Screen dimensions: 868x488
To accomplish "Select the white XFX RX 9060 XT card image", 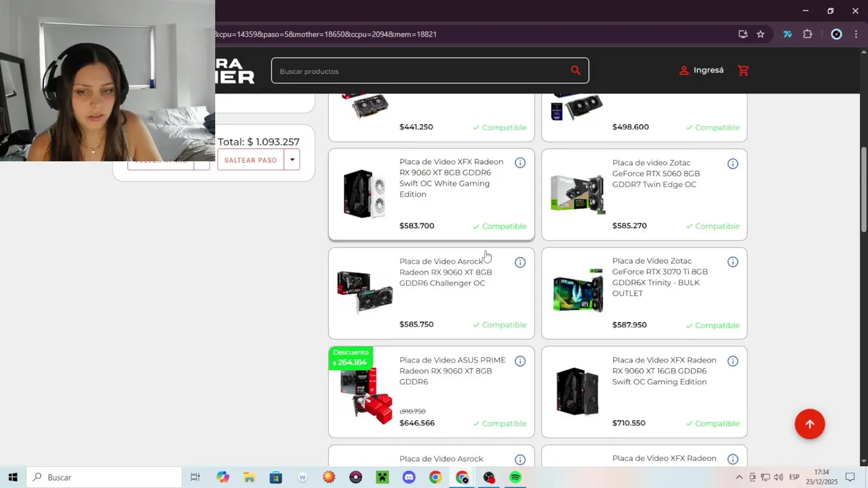I will [x=365, y=194].
